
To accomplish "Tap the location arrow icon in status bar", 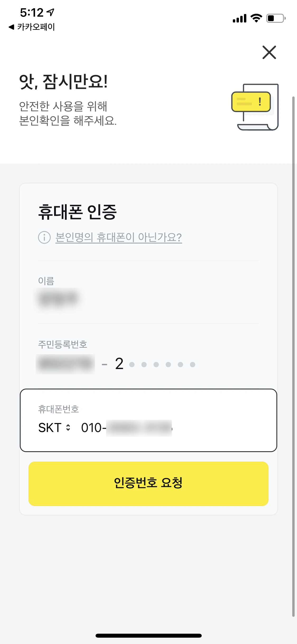I will 50,12.
